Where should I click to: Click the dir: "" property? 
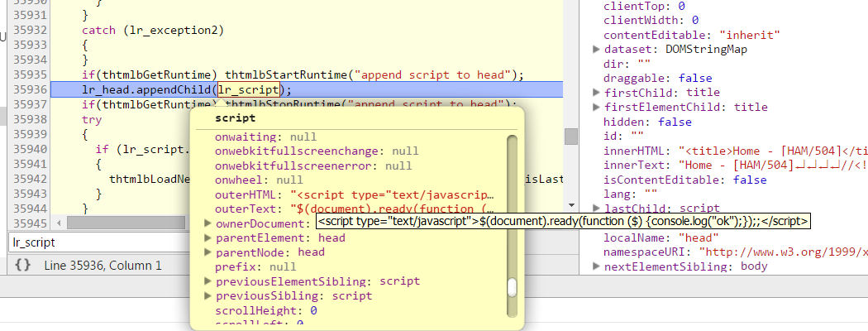click(x=627, y=64)
